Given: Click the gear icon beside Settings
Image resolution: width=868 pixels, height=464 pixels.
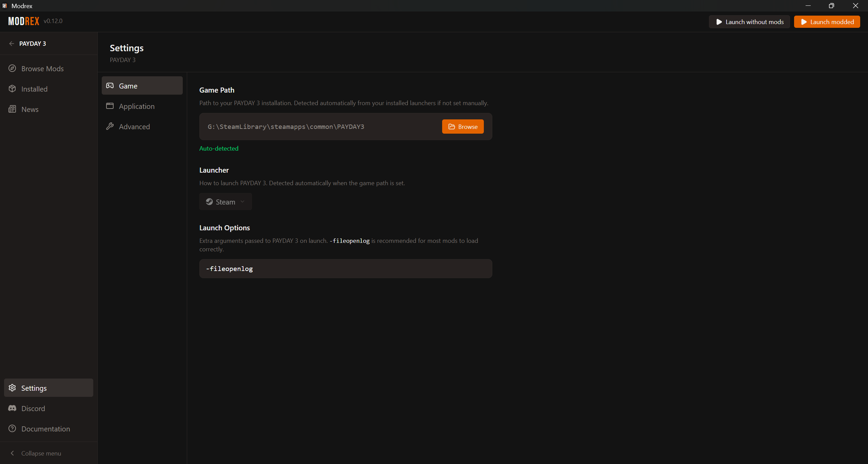Looking at the screenshot, I should [12, 388].
